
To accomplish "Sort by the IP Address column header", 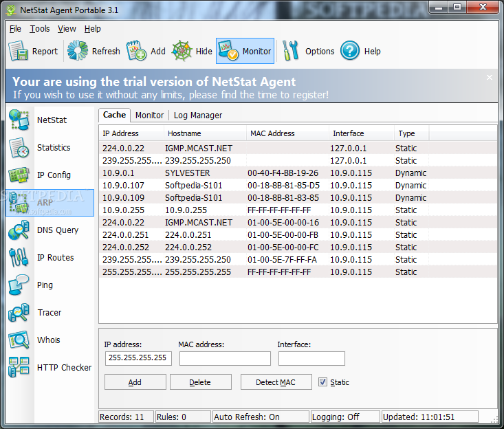I will pos(131,133).
